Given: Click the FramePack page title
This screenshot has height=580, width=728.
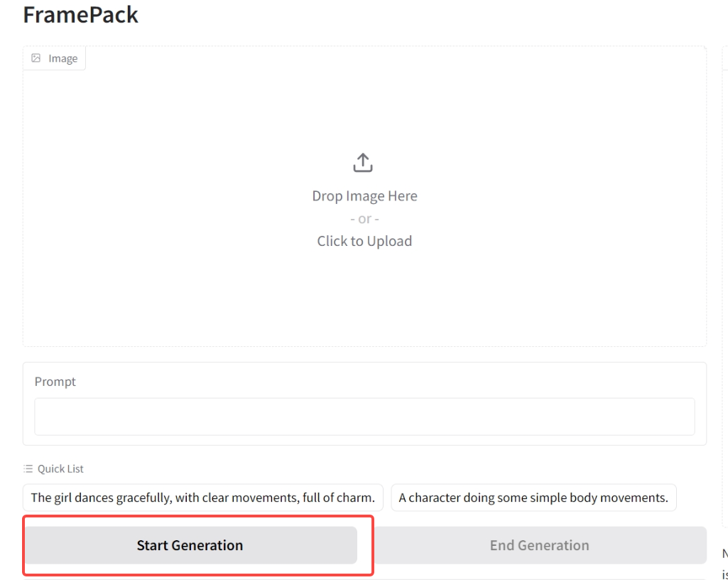Looking at the screenshot, I should tap(80, 14).
